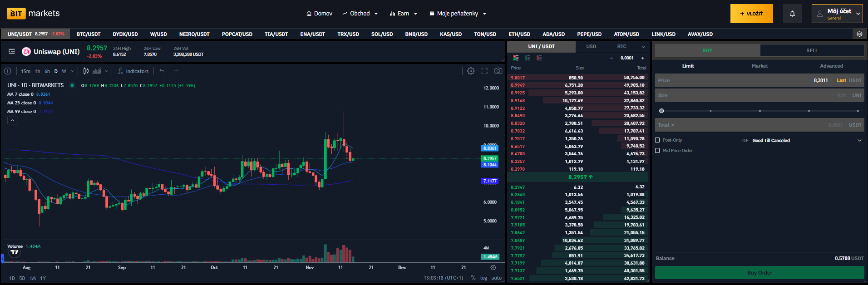Open the notifications bell
Screen dimensions: 868x285
[x=792, y=14]
